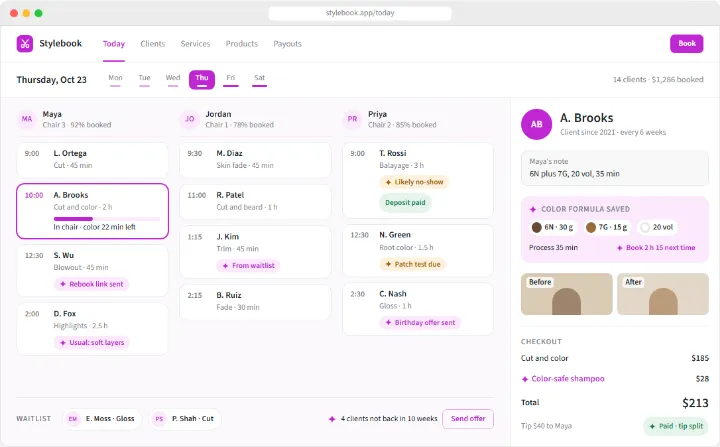
Task: Open S. Wu 12:30 Blowout appointment
Action: pos(92,271)
